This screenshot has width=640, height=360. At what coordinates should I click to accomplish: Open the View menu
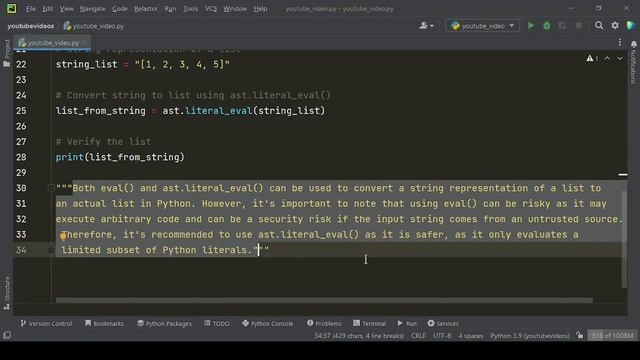(x=67, y=9)
